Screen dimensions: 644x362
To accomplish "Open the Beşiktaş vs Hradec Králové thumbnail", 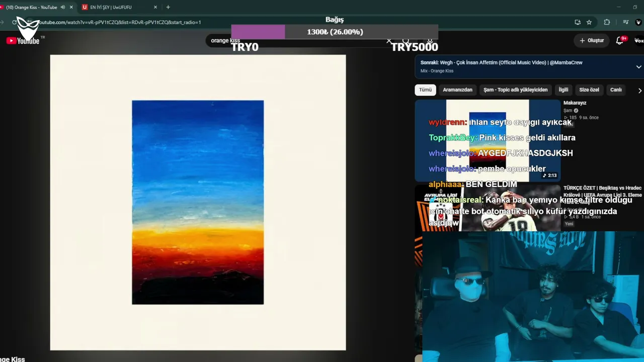I will point(488,208).
